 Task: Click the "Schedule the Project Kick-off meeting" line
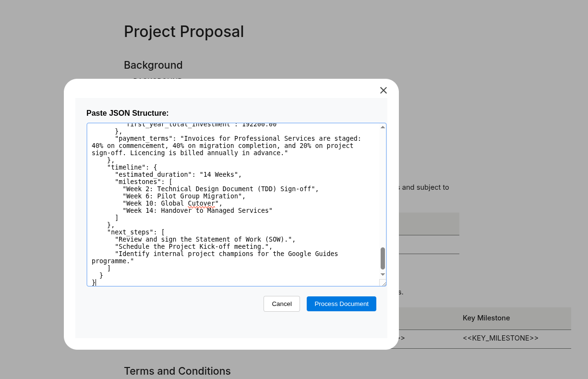[193, 246]
